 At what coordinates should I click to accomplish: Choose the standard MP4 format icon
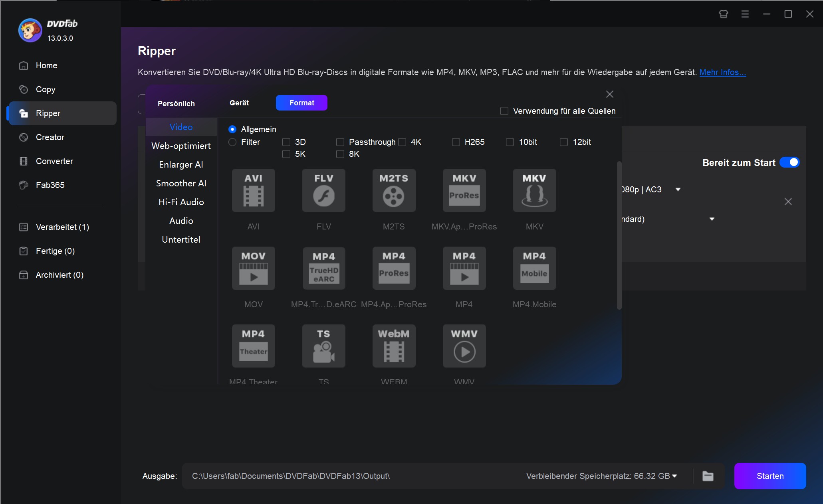point(464,268)
